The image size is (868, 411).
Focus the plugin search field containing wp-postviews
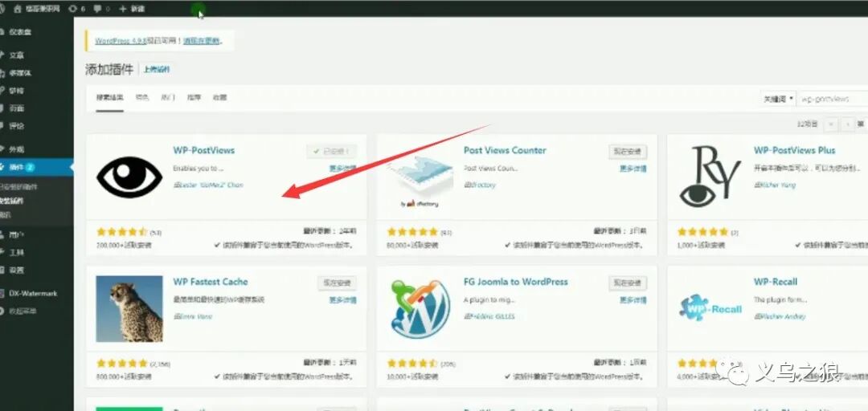click(833, 99)
